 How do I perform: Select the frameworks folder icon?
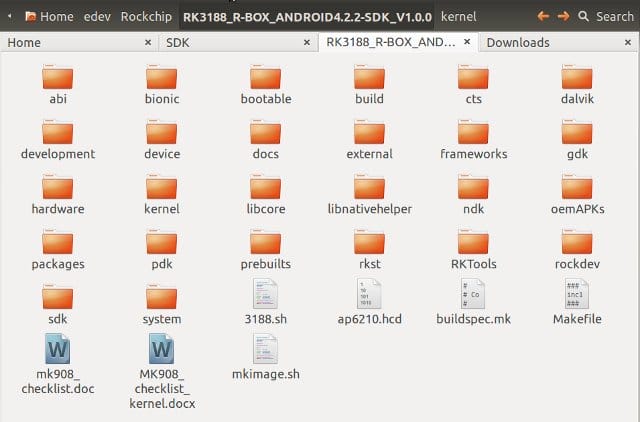pyautogui.click(x=473, y=132)
